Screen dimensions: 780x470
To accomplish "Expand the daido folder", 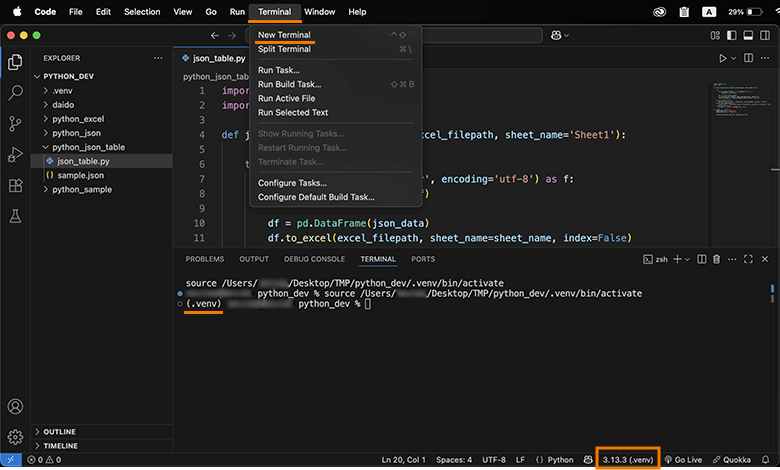I will [x=46, y=104].
